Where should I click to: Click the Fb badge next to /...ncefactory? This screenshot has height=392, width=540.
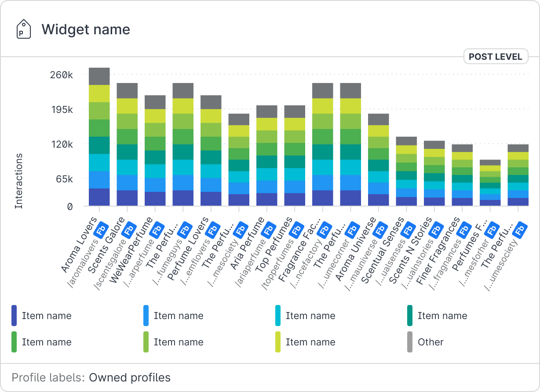coord(325,229)
